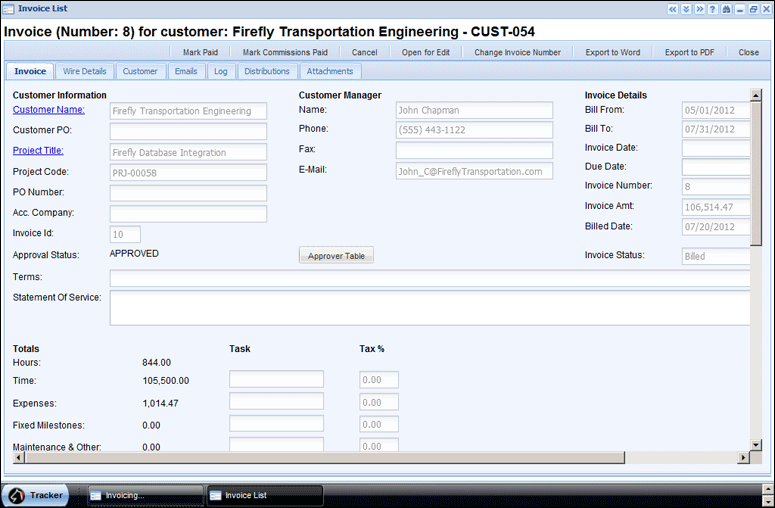Switch to the Log tab
This screenshot has width=775, height=508.
220,71
